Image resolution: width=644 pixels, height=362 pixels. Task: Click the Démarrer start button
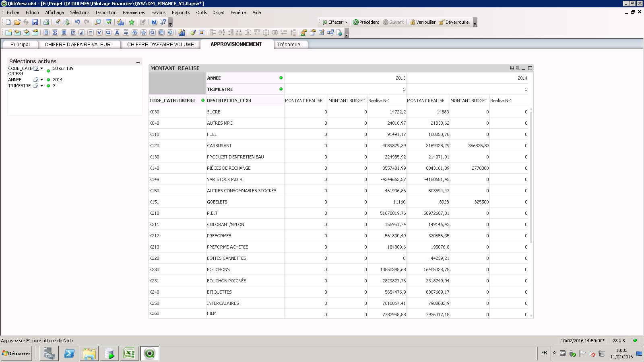pos(17,354)
